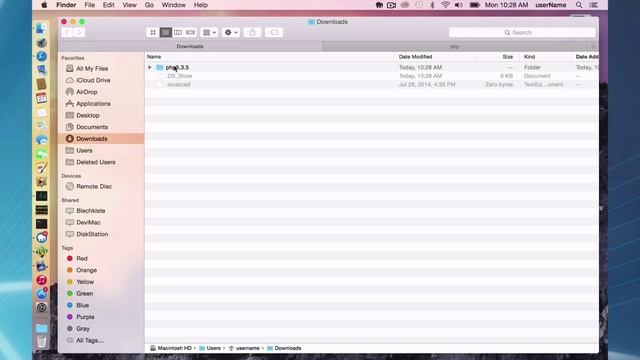Open the View menu
This screenshot has width=640, height=360.
(x=129, y=5)
